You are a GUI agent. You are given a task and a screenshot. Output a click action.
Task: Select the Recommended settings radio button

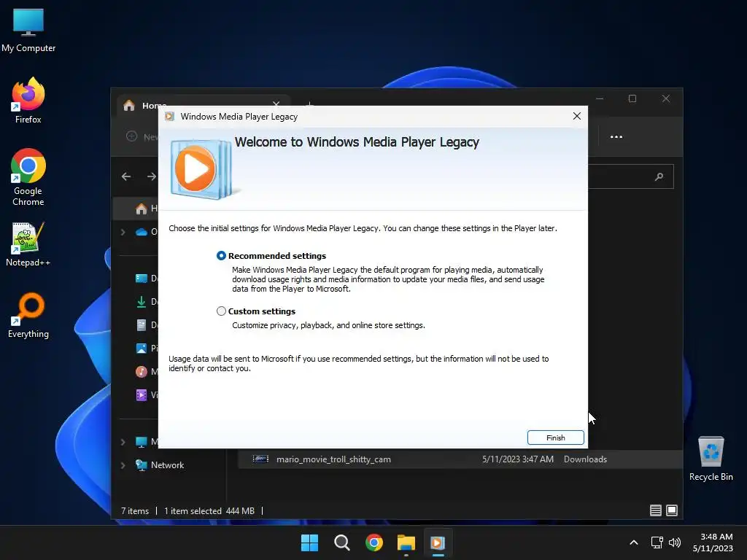pyautogui.click(x=221, y=256)
